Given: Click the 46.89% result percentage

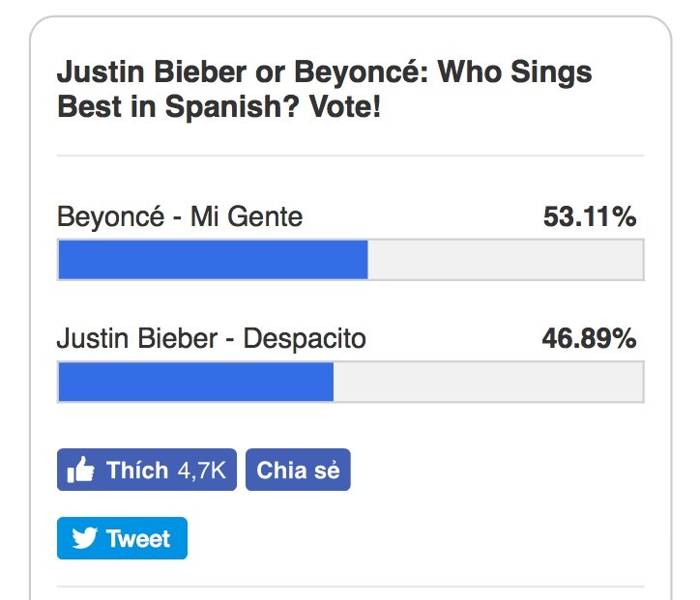Looking at the screenshot, I should [x=590, y=339].
